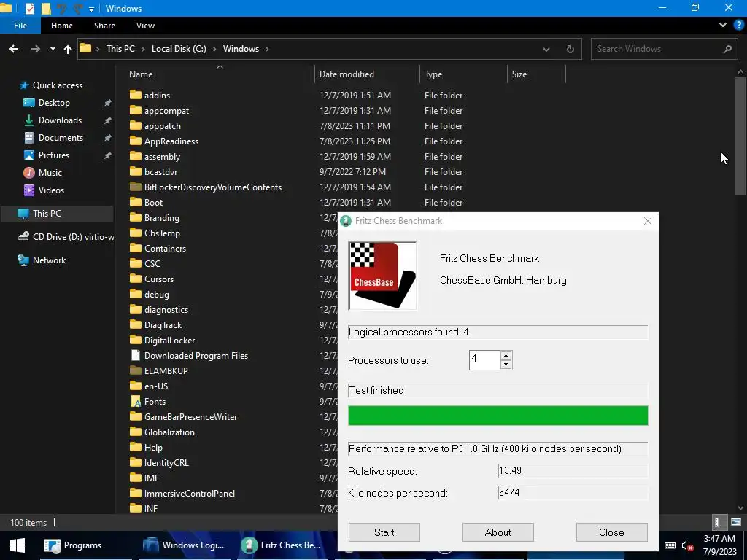
Task: Sort by Size column header
Action: click(x=519, y=74)
